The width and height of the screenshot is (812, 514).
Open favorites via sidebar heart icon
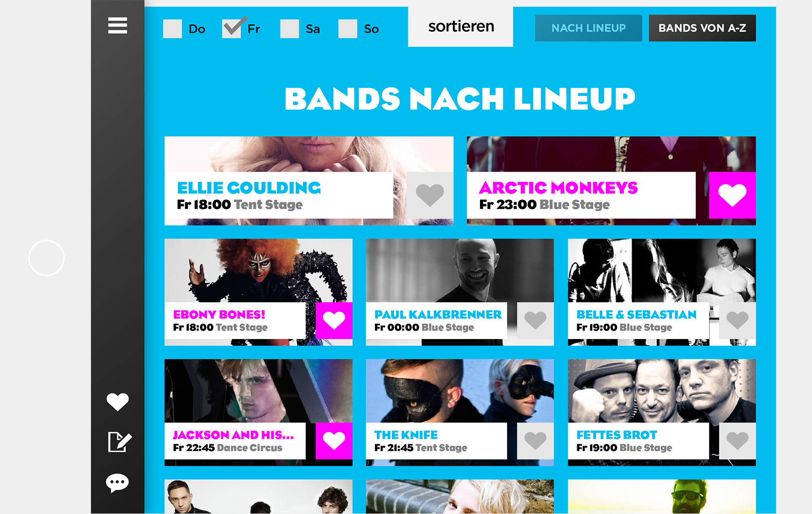[118, 402]
